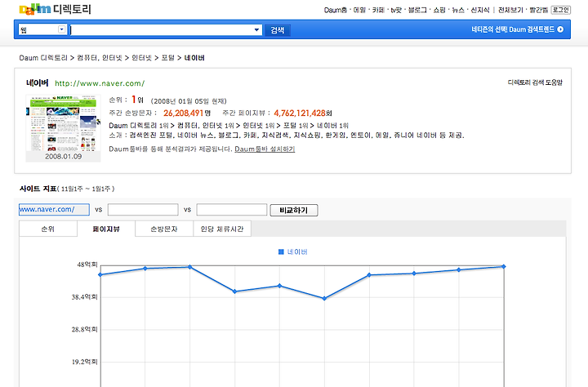The height and width of the screenshot is (387, 588).
Task: Open 카페 in top navigation
Action: pyautogui.click(x=378, y=10)
